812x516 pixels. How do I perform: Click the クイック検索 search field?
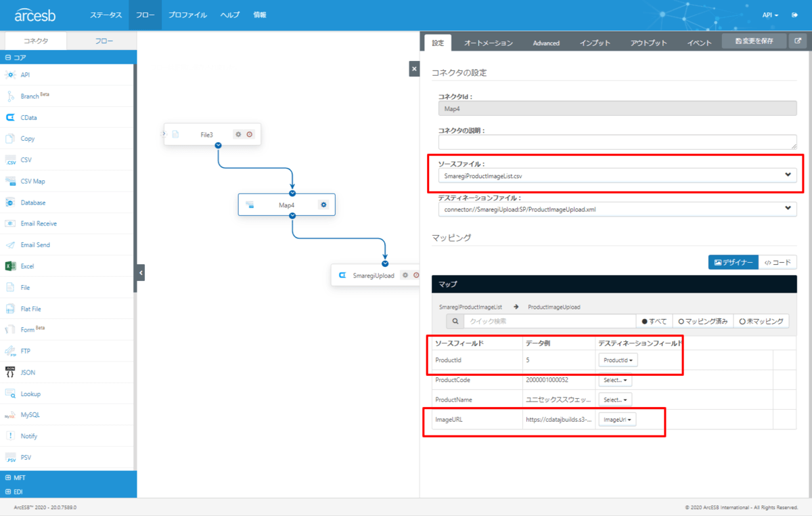(x=549, y=321)
